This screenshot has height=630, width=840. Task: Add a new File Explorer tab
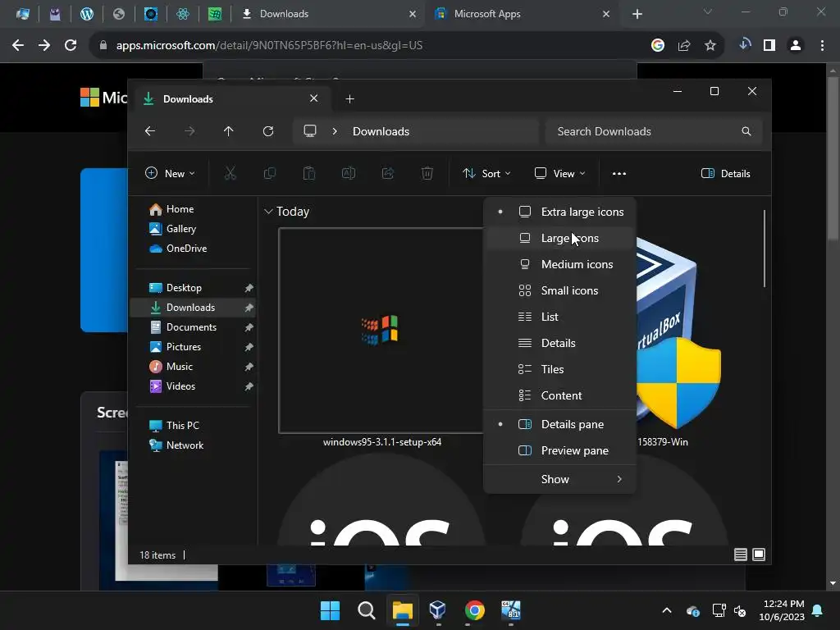coord(349,98)
